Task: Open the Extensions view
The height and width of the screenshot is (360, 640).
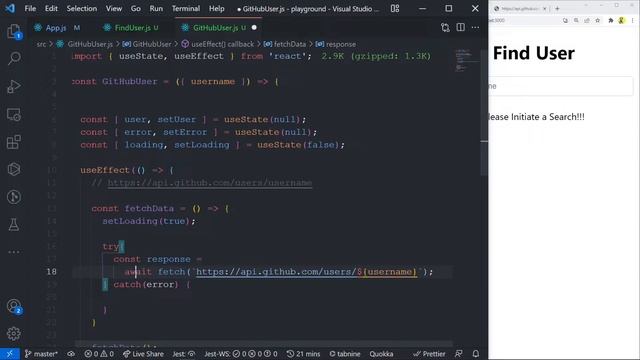Action: click(14, 142)
